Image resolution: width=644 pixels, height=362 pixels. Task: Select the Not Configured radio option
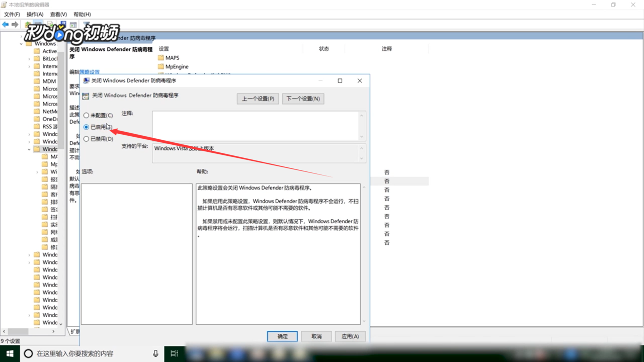coord(86,116)
